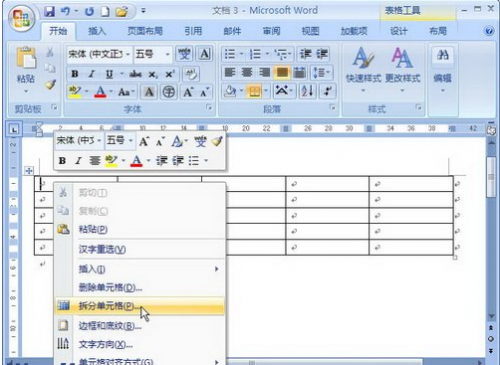
Task: Toggle Show/Hide paragraph marks
Action: pyautogui.click(x=328, y=91)
